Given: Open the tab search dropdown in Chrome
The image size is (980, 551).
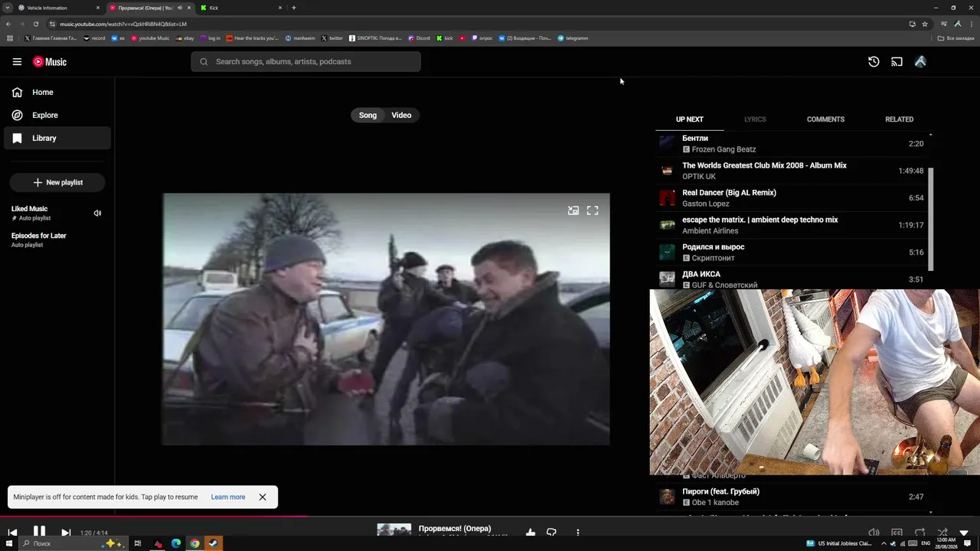Looking at the screenshot, I should point(7,8).
